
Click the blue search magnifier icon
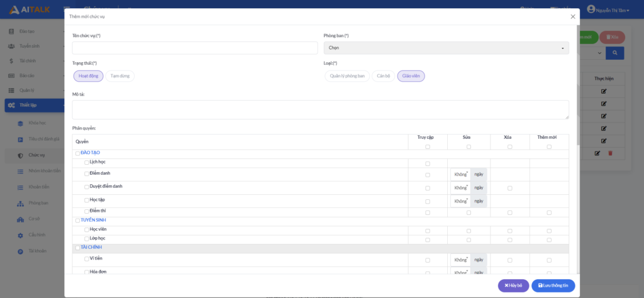pyautogui.click(x=614, y=53)
